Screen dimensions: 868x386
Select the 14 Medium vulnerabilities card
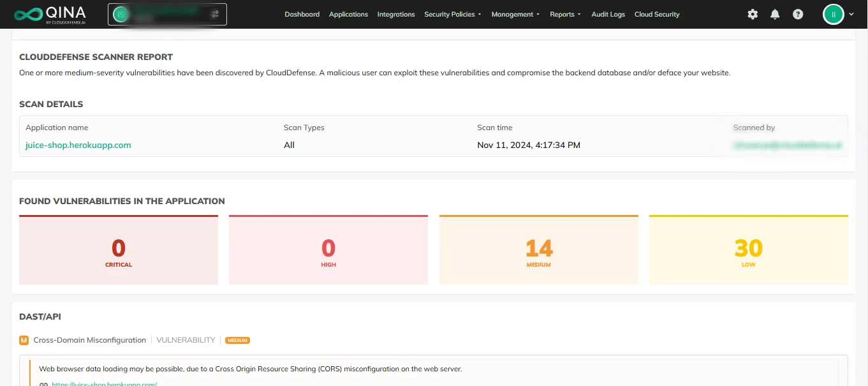coord(538,250)
